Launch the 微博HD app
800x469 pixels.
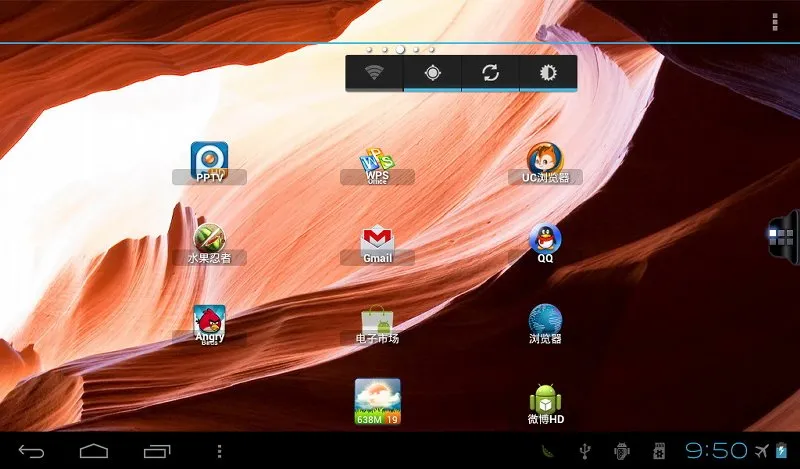(x=545, y=405)
